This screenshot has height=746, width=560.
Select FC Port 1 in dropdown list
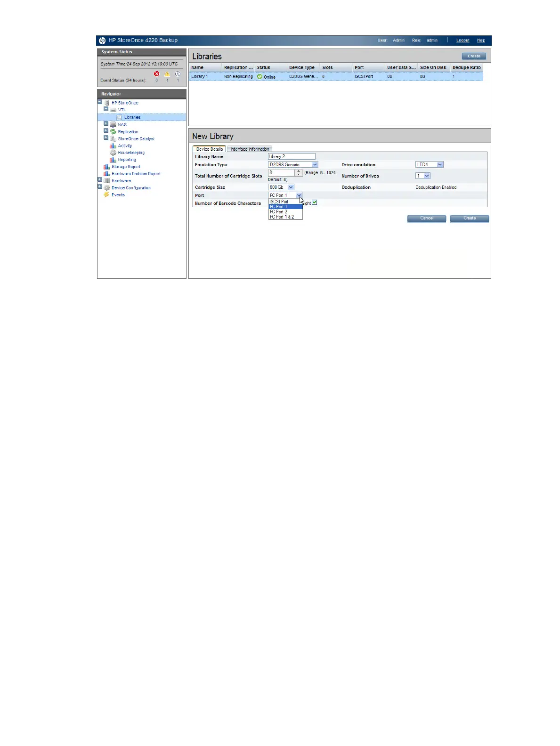pyautogui.click(x=285, y=207)
